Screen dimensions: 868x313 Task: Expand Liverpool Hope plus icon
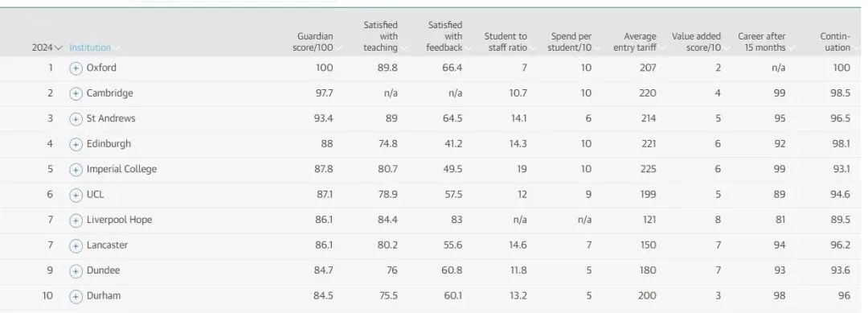point(76,220)
